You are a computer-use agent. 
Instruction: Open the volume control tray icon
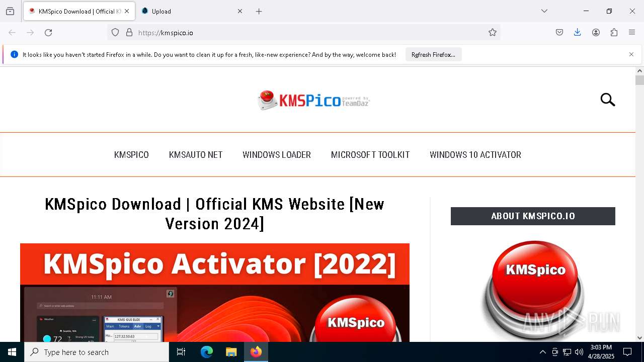click(579, 352)
